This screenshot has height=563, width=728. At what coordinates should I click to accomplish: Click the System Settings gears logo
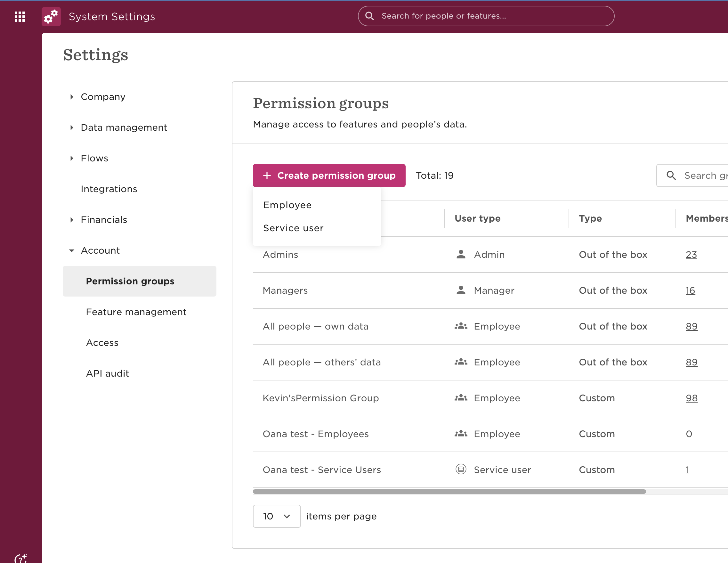tap(51, 16)
